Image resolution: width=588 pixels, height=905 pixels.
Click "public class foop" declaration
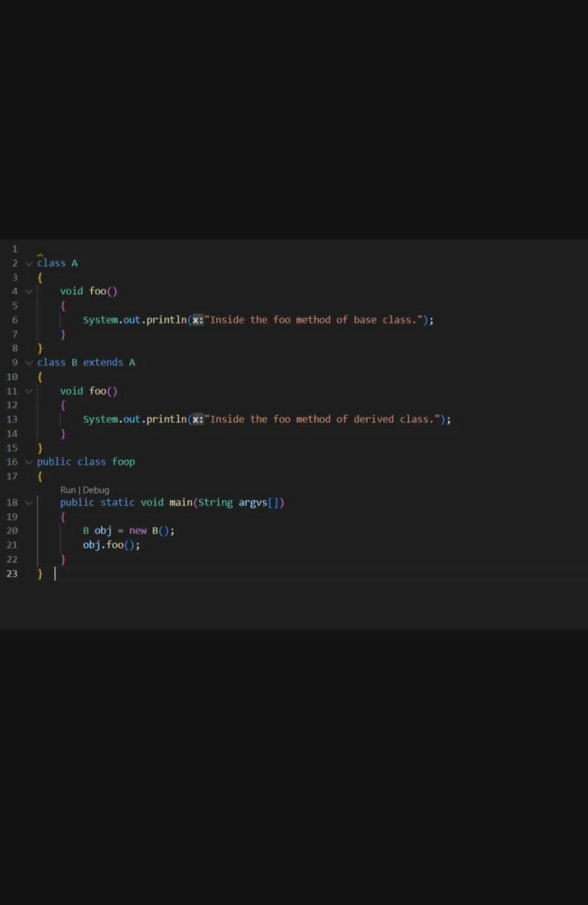tap(86, 462)
